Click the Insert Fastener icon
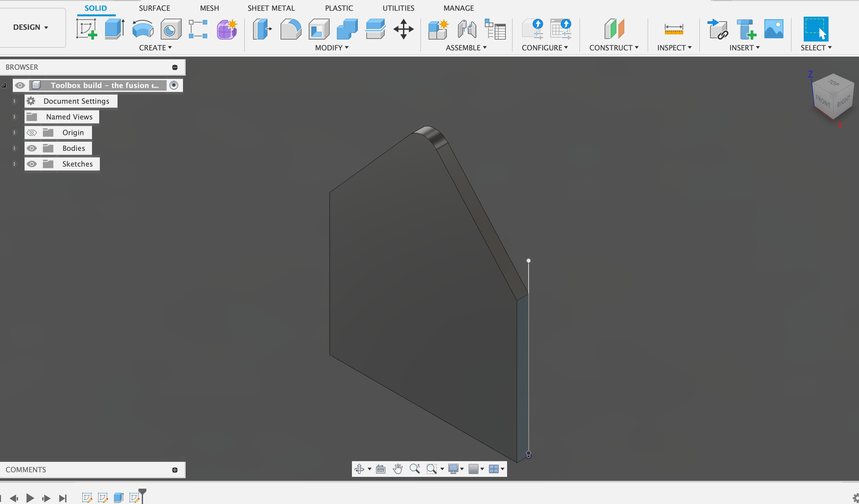The image size is (859, 504). (x=746, y=29)
